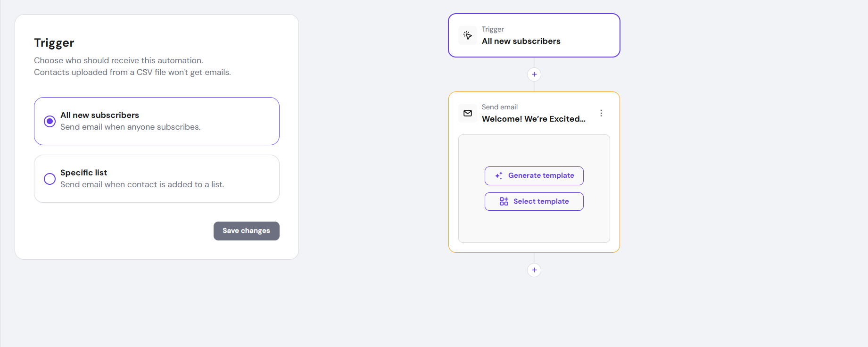Add a step between Trigger and Send email
This screenshot has height=347, width=868.
tap(534, 74)
